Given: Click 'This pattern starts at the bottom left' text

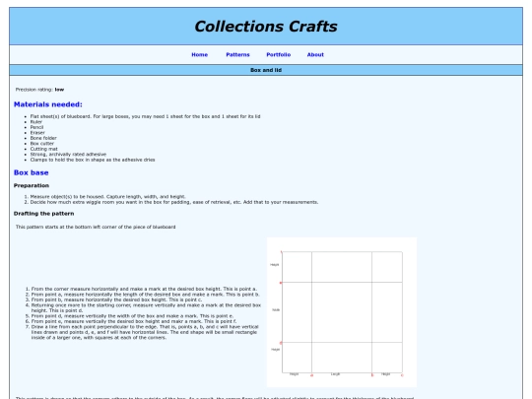Looking at the screenshot, I should (x=96, y=227).
